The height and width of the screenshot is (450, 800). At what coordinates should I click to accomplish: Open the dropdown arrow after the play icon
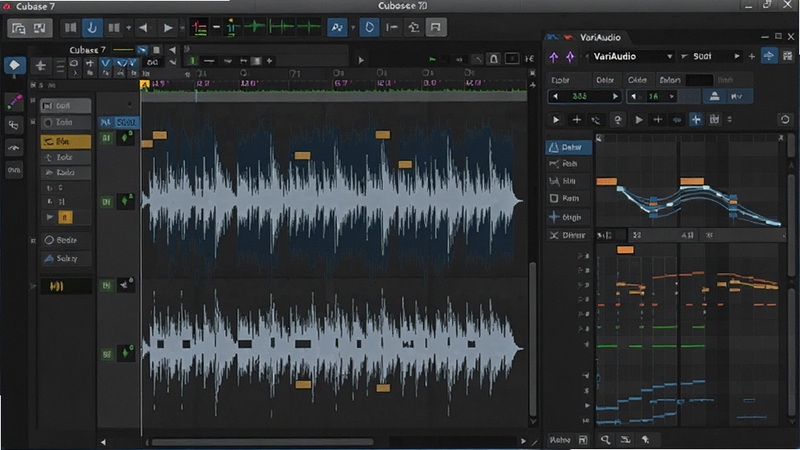coord(182,28)
